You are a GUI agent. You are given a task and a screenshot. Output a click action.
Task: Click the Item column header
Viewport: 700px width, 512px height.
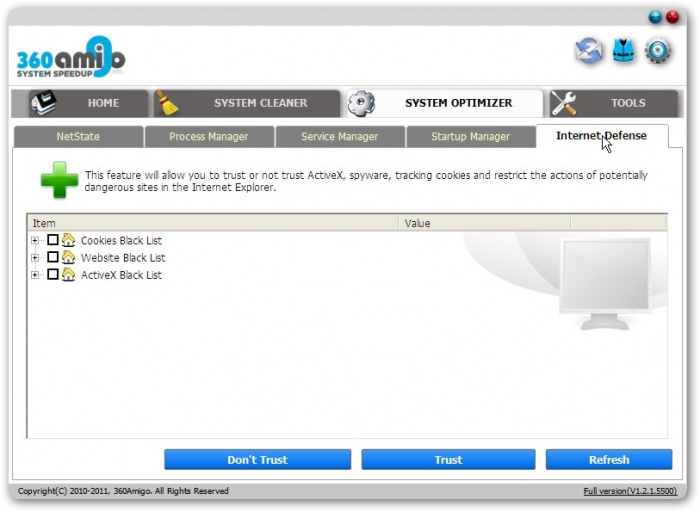(213, 223)
